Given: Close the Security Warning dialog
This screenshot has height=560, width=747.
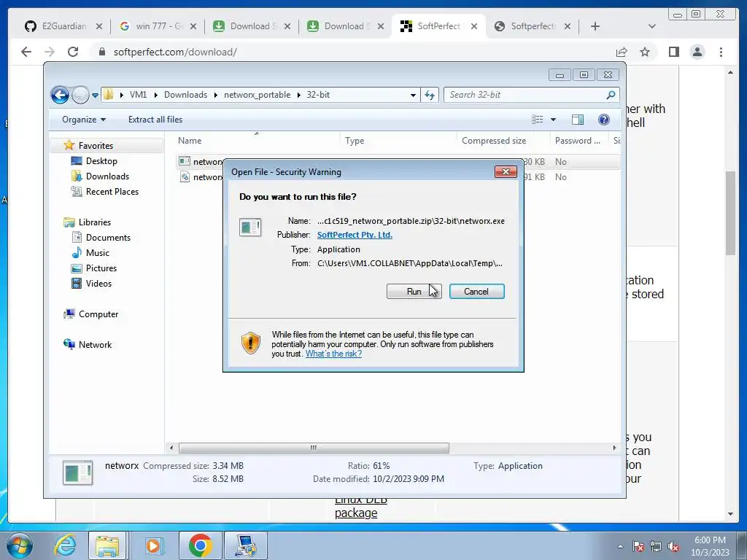Looking at the screenshot, I should 506,171.
